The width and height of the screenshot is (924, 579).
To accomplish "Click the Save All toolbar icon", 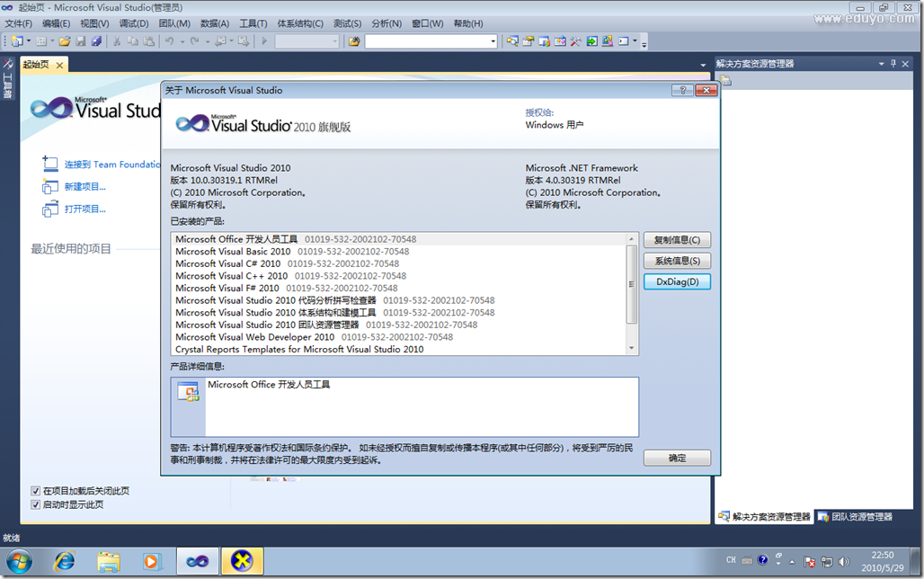I will pos(95,41).
